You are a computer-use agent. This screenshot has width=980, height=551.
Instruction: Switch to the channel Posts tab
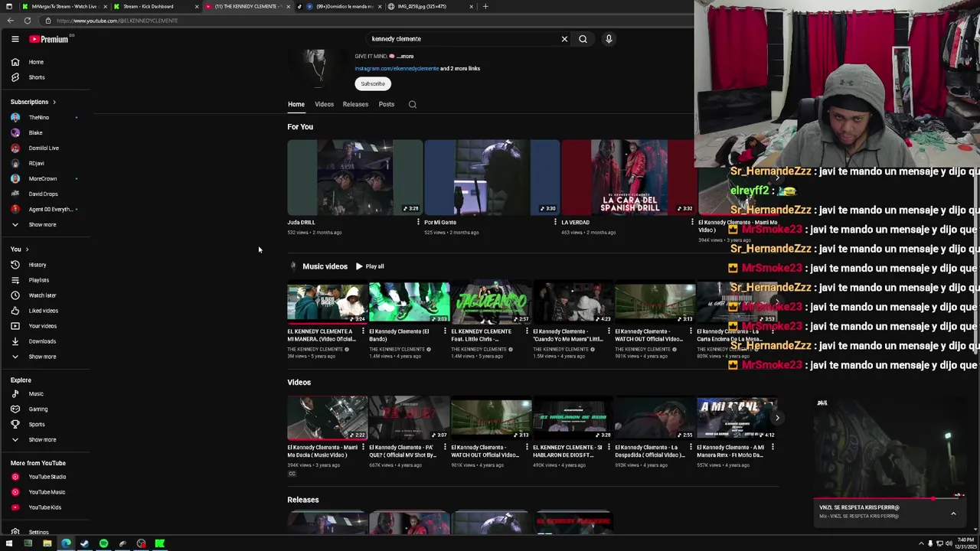pos(386,105)
